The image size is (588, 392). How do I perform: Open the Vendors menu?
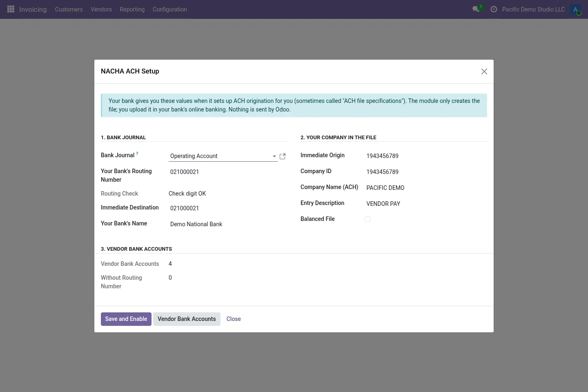tap(101, 9)
